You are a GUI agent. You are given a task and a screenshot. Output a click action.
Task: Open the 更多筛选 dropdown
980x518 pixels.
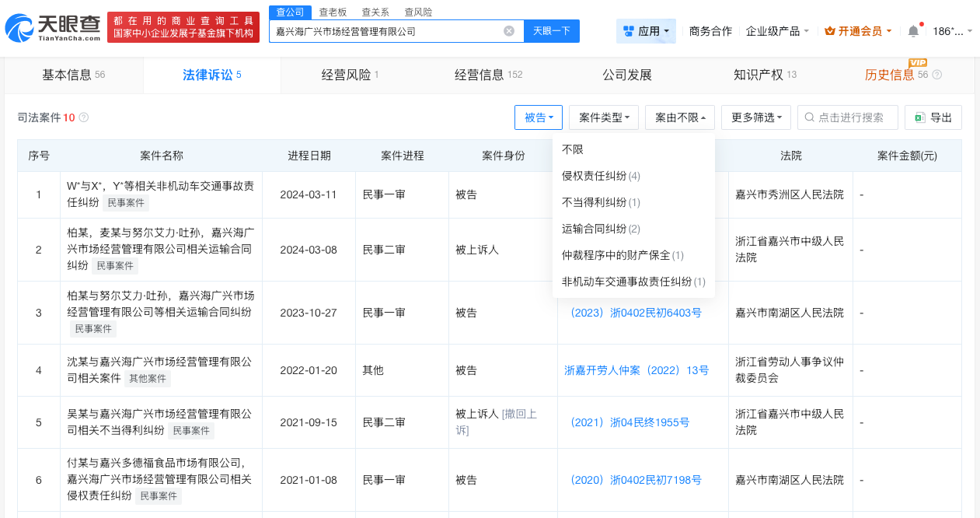click(x=756, y=117)
